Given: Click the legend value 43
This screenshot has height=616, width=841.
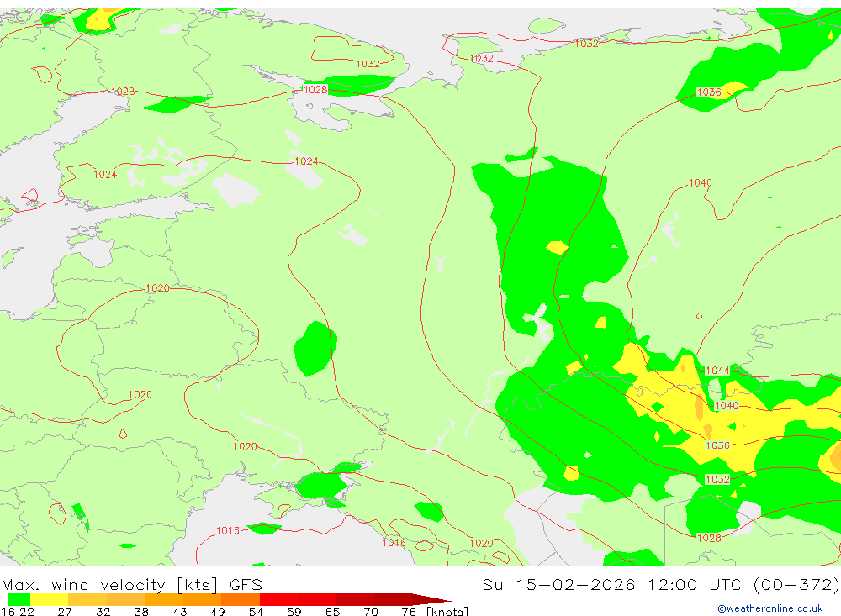Looking at the screenshot, I should pos(180,612).
